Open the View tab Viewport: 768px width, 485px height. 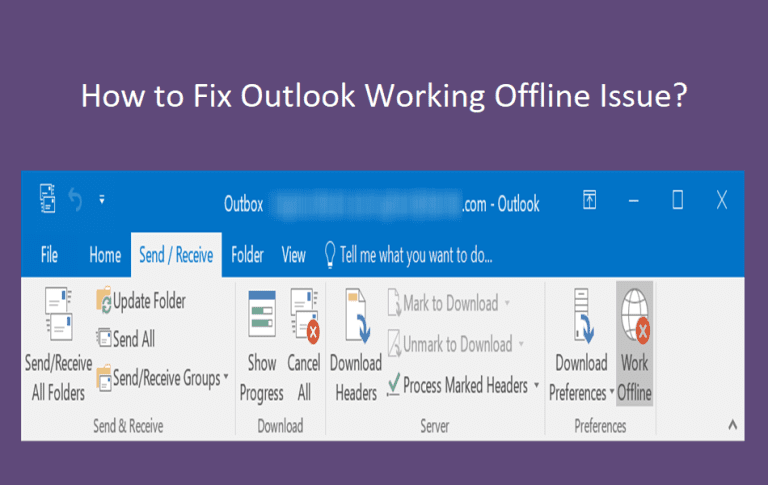point(293,255)
